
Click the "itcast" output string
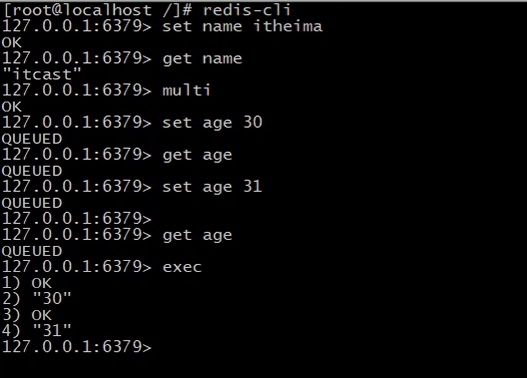42,74
